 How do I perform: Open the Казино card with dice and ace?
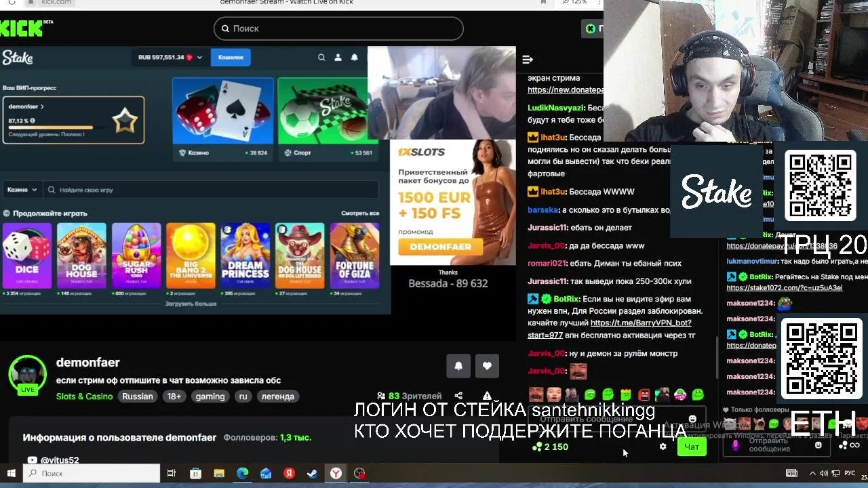pyautogui.click(x=222, y=118)
